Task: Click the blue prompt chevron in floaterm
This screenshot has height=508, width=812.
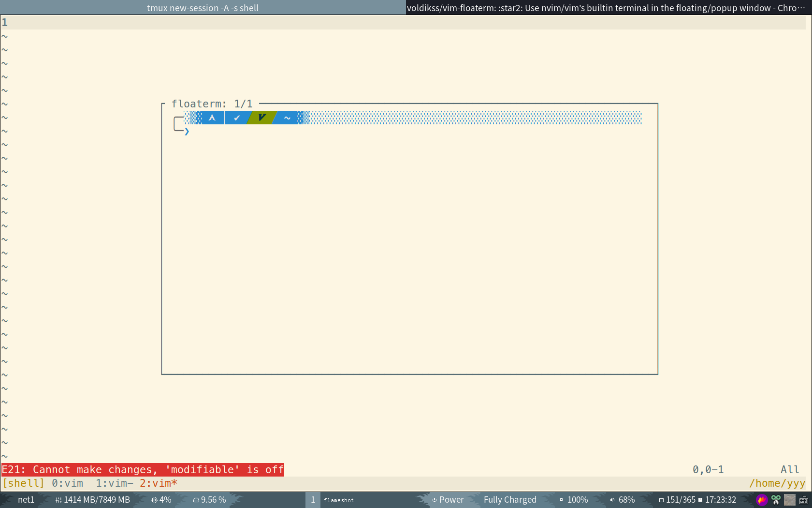Action: coord(187,131)
